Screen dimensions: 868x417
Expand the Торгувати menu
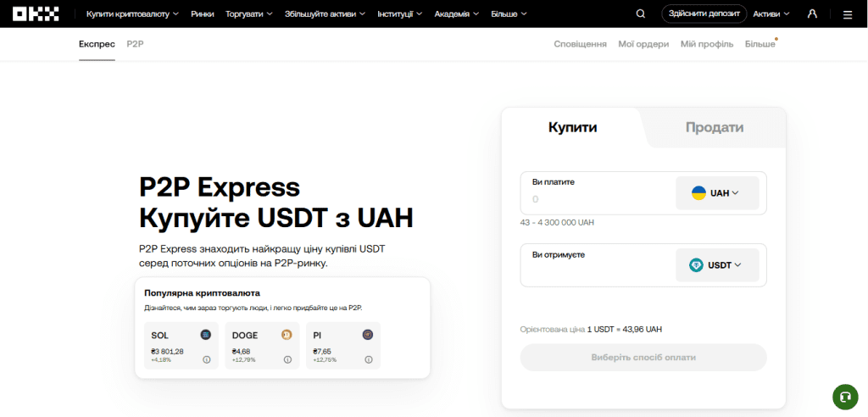(x=249, y=14)
